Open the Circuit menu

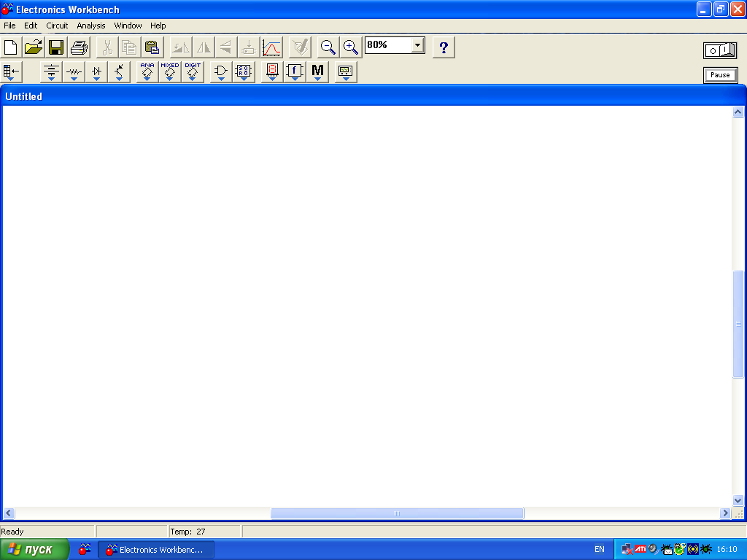click(x=57, y=26)
